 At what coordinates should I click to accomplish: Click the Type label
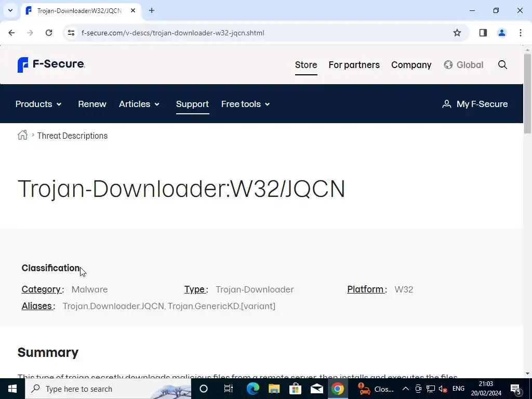tap(196, 289)
